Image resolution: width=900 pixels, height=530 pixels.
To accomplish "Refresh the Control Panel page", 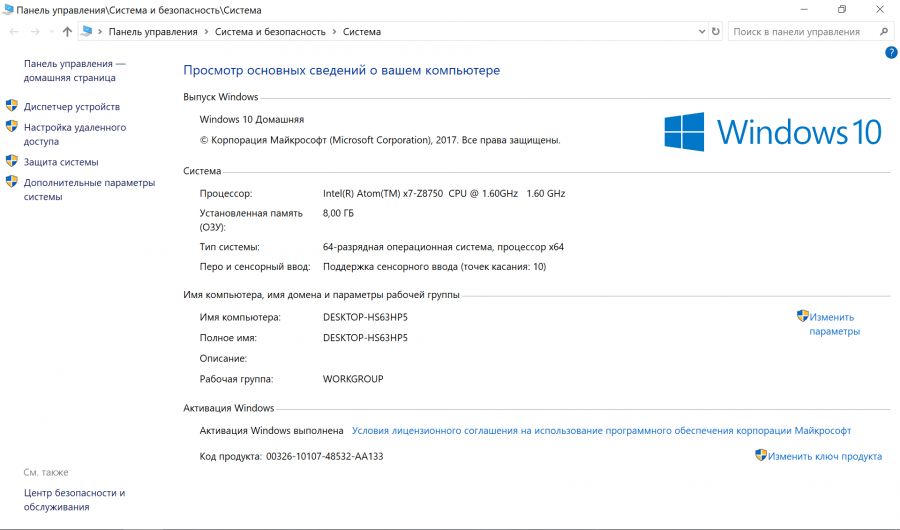I will pos(715,32).
